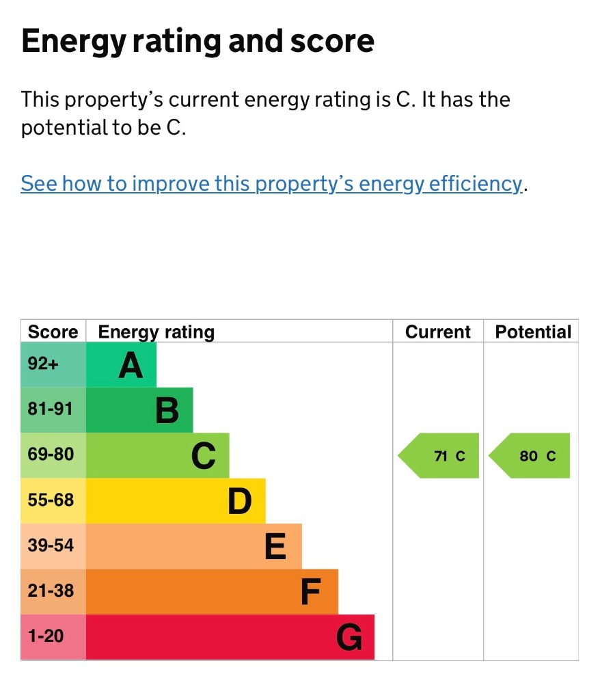Image resolution: width=600 pixels, height=700 pixels.
Task: Click the Current column header
Action: pyautogui.click(x=438, y=332)
